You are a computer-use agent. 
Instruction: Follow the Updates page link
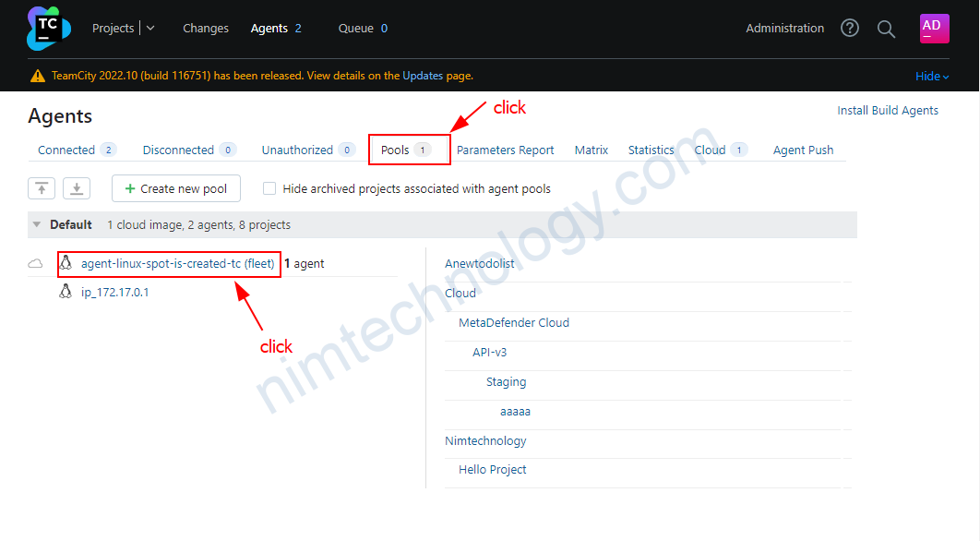[x=423, y=76]
